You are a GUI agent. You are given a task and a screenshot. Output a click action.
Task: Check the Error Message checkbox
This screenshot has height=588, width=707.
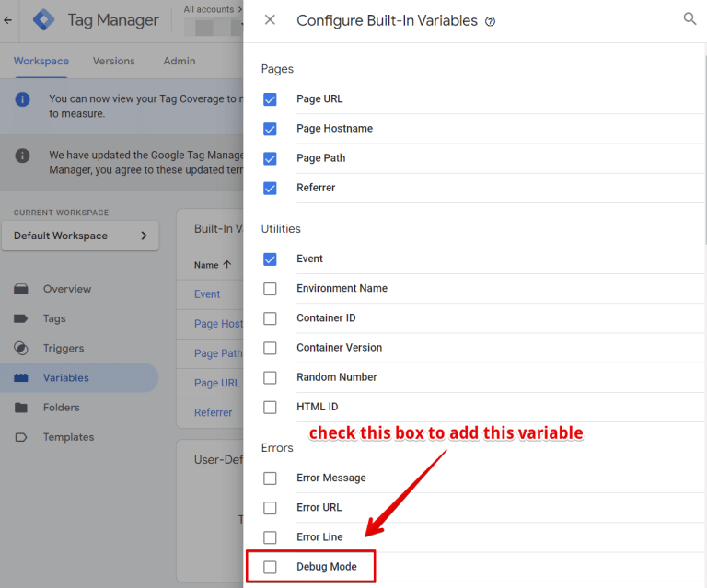270,478
